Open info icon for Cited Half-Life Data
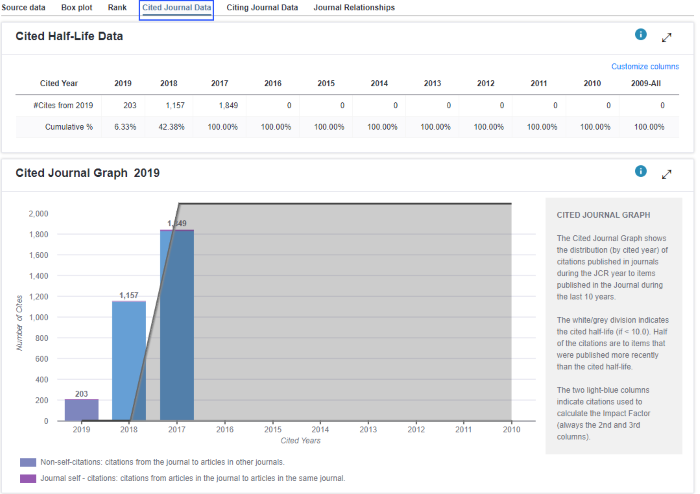 641,34
